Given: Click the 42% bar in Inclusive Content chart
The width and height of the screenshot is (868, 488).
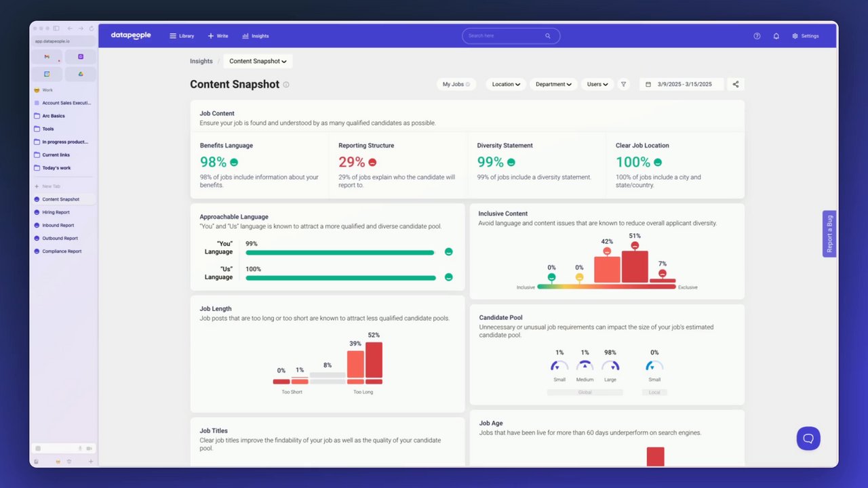Looking at the screenshot, I should click(607, 270).
